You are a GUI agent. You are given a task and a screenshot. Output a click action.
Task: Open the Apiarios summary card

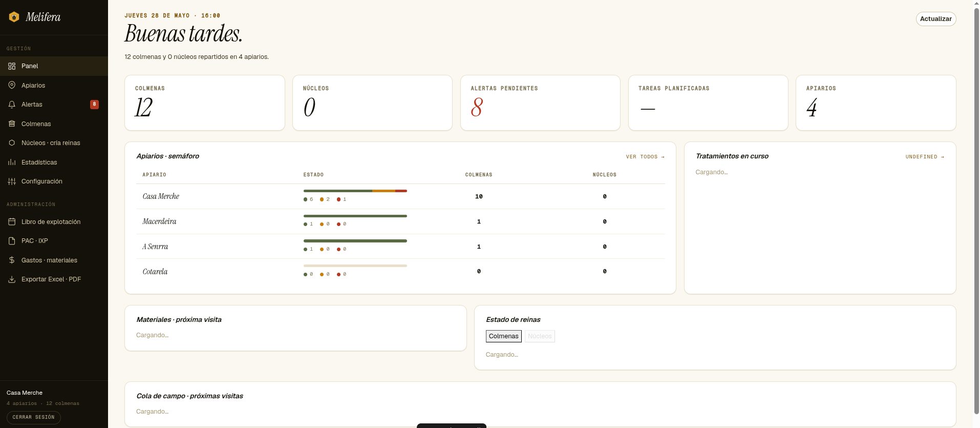pos(876,103)
